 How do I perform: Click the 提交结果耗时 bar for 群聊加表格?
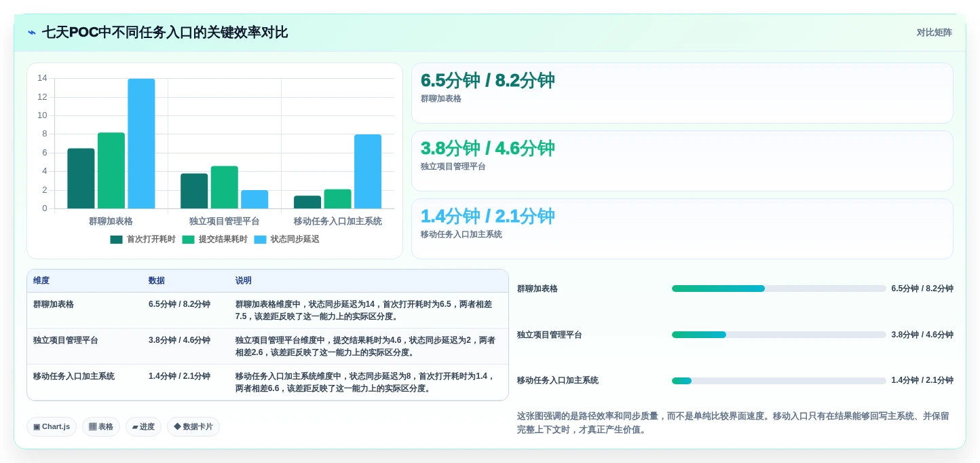pyautogui.click(x=111, y=170)
